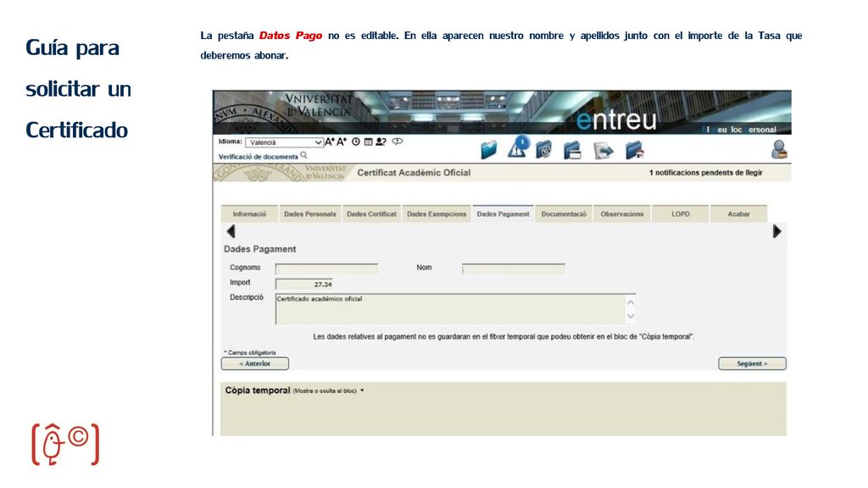
Task: Click the 1 notificacions pendents de llegir text
Action: point(706,173)
